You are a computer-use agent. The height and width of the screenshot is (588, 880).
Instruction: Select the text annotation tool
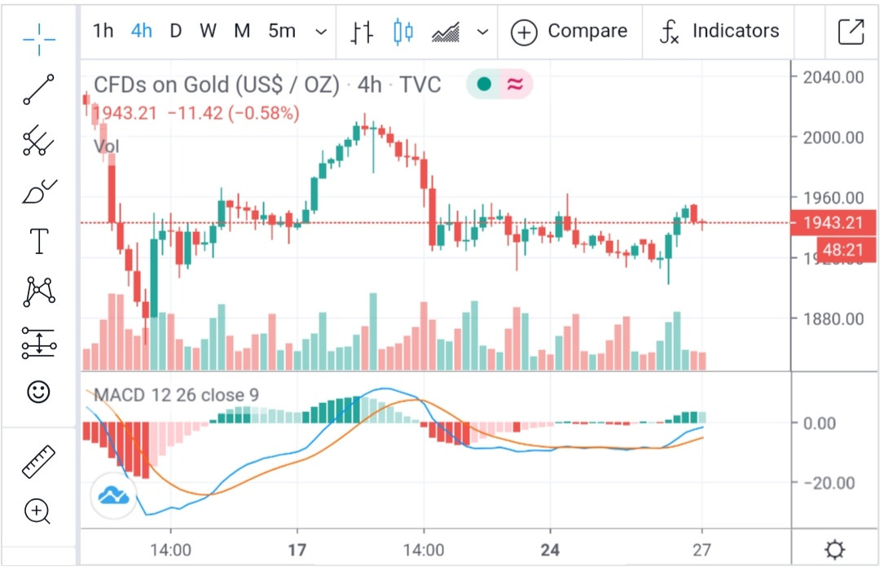pyautogui.click(x=38, y=241)
